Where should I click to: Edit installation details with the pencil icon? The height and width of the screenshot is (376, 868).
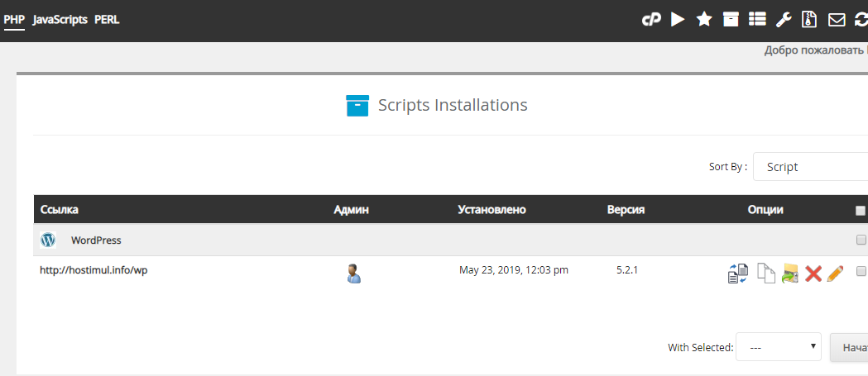[x=835, y=274]
